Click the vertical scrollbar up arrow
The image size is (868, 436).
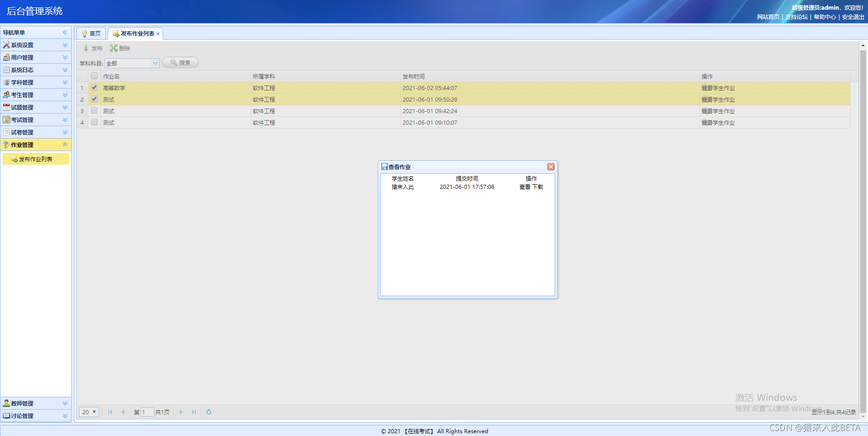pos(863,45)
